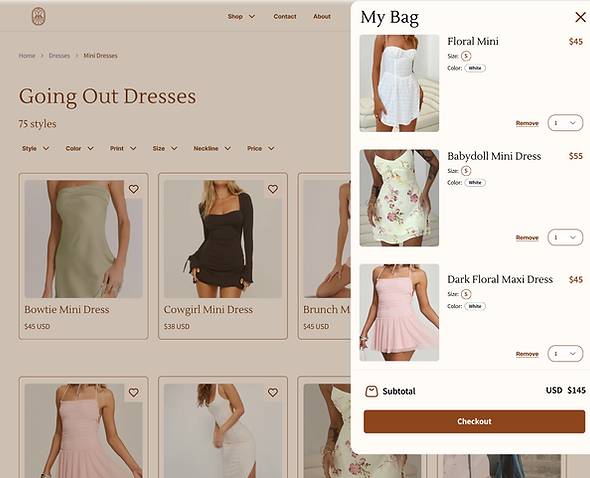Select size S for Dark Floral Maxi Dress
The width and height of the screenshot is (590, 478).
(466, 294)
